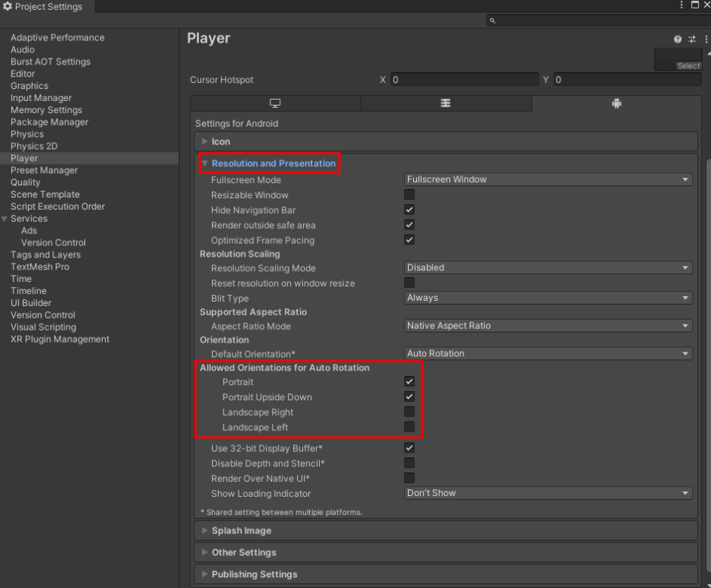Expand the Icon section

coord(446,141)
